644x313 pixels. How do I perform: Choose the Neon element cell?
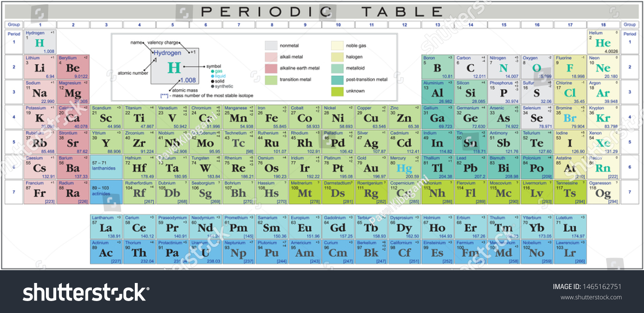(x=603, y=67)
